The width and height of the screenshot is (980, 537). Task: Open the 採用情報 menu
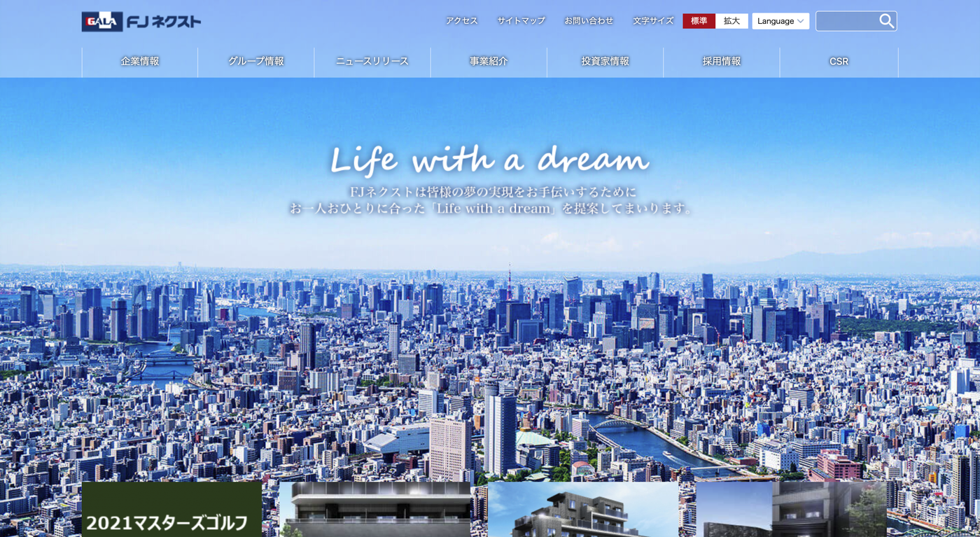pos(722,62)
